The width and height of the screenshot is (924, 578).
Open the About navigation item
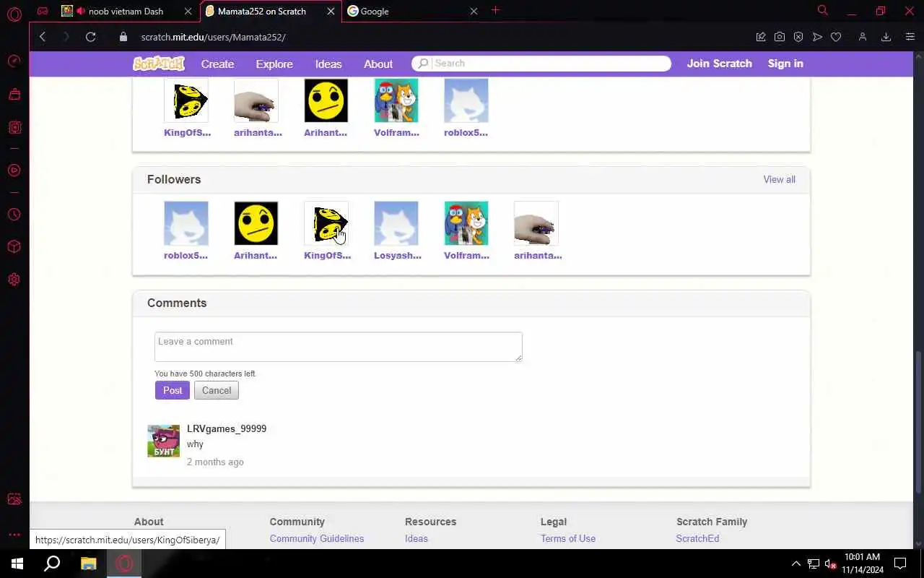point(378,64)
